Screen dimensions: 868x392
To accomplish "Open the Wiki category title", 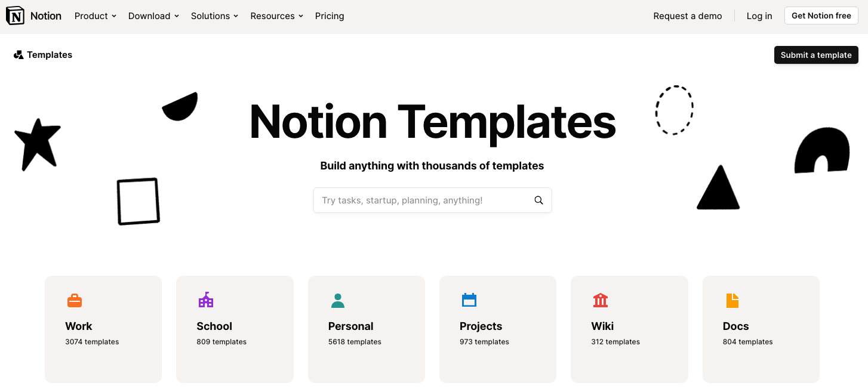I will click(602, 326).
